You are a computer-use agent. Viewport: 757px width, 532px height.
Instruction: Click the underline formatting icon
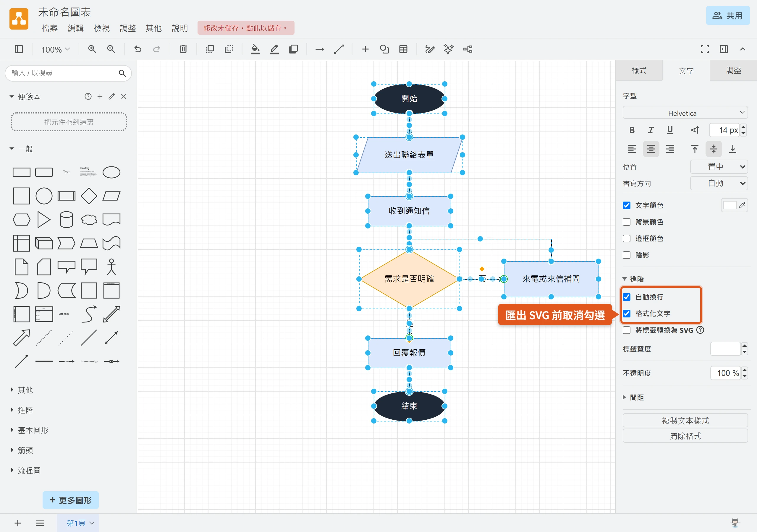coord(670,130)
